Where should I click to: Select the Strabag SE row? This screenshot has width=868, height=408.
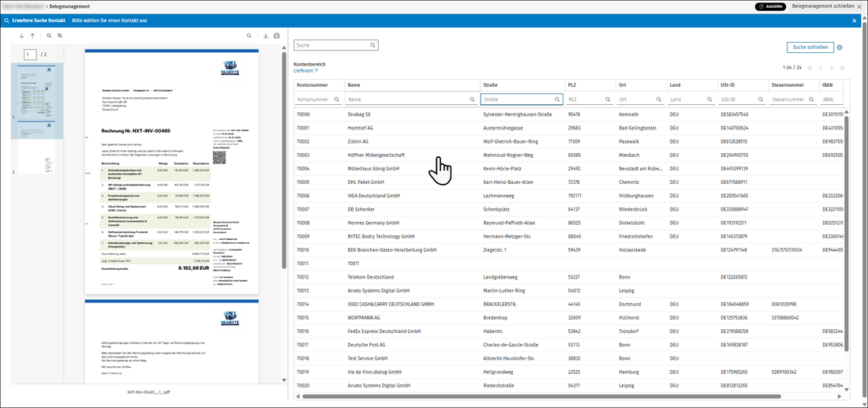click(x=568, y=114)
